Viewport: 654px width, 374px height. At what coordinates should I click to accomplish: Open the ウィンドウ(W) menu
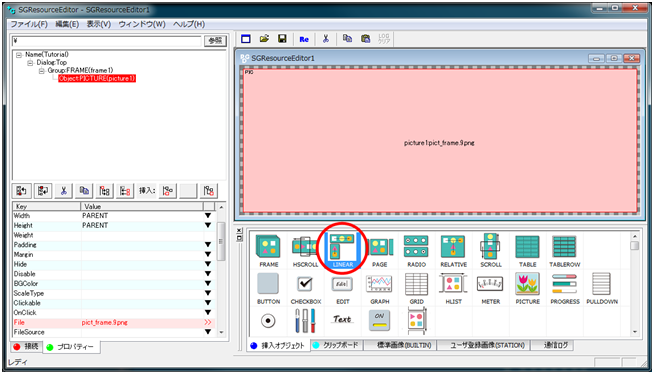pyautogui.click(x=142, y=24)
